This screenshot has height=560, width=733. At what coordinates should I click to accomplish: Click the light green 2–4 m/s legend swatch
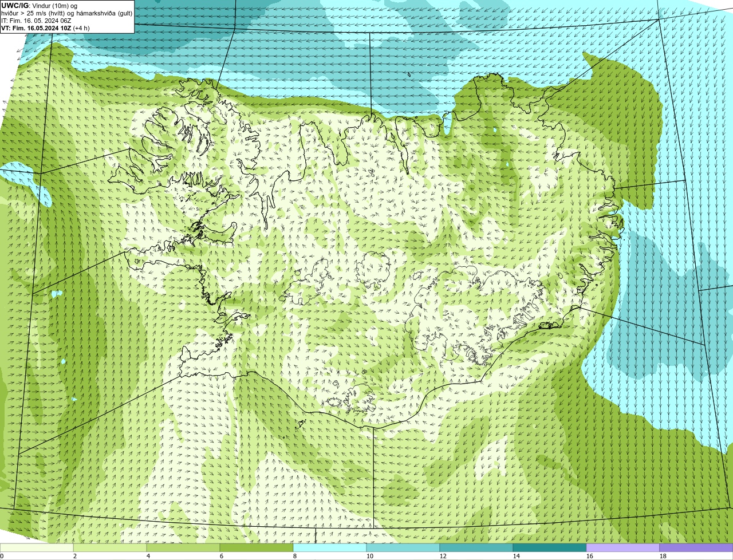click(110, 548)
